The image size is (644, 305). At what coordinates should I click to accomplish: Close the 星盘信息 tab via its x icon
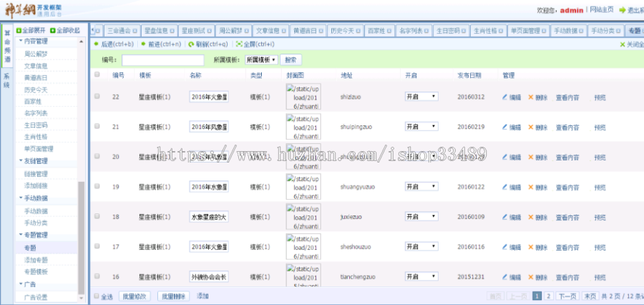(172, 31)
